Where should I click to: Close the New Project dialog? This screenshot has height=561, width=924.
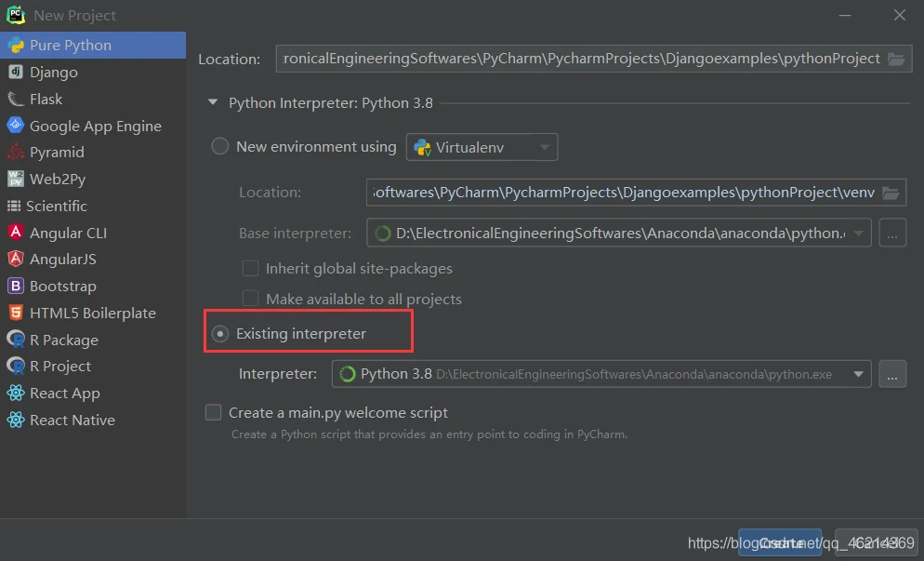[899, 15]
